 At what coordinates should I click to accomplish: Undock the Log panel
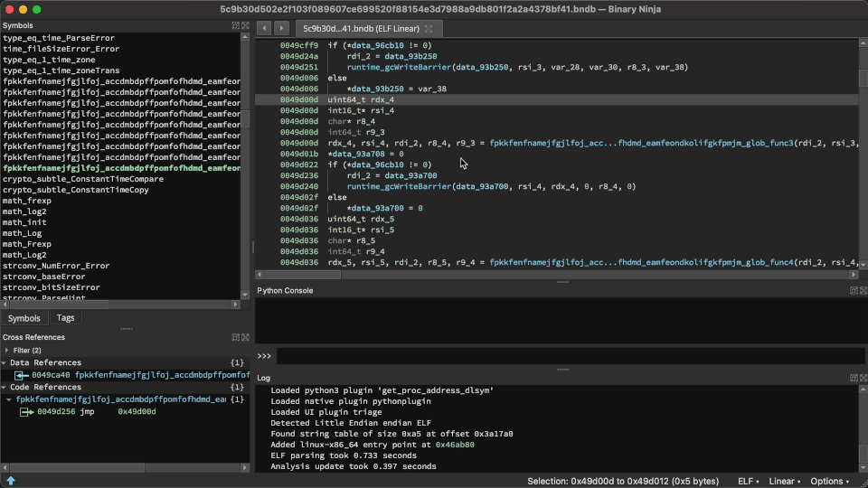tap(853, 378)
